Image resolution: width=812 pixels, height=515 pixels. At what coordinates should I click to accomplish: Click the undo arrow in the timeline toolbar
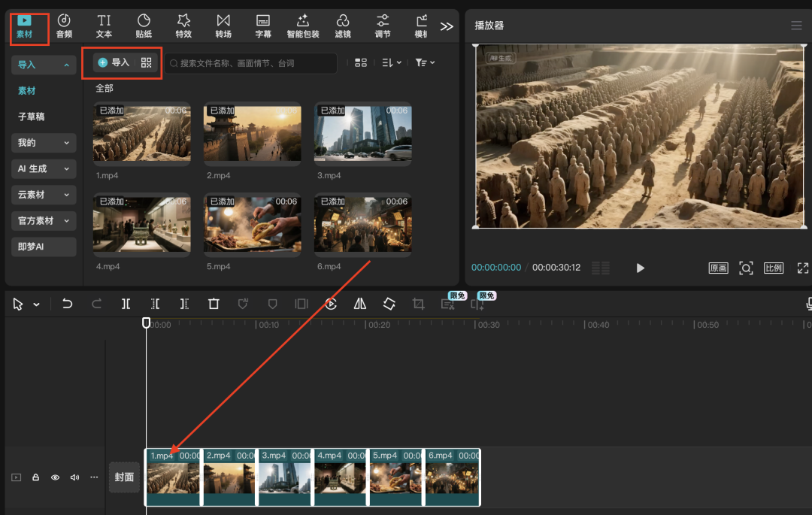68,304
